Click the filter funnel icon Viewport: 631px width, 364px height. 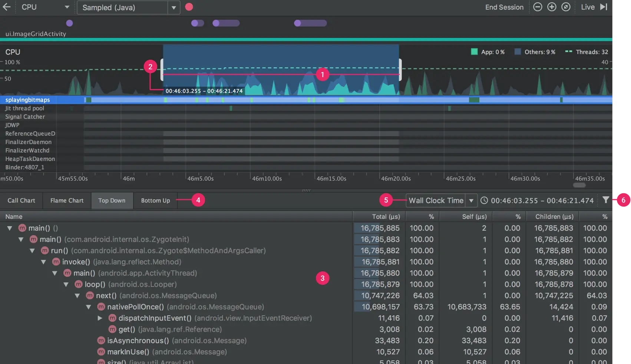point(605,200)
